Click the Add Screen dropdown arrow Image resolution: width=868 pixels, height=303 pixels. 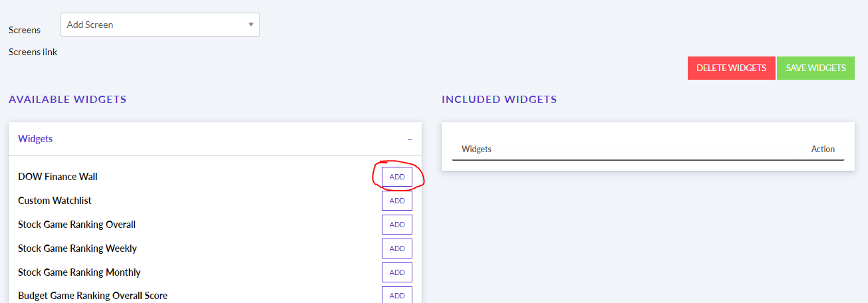pyautogui.click(x=251, y=25)
